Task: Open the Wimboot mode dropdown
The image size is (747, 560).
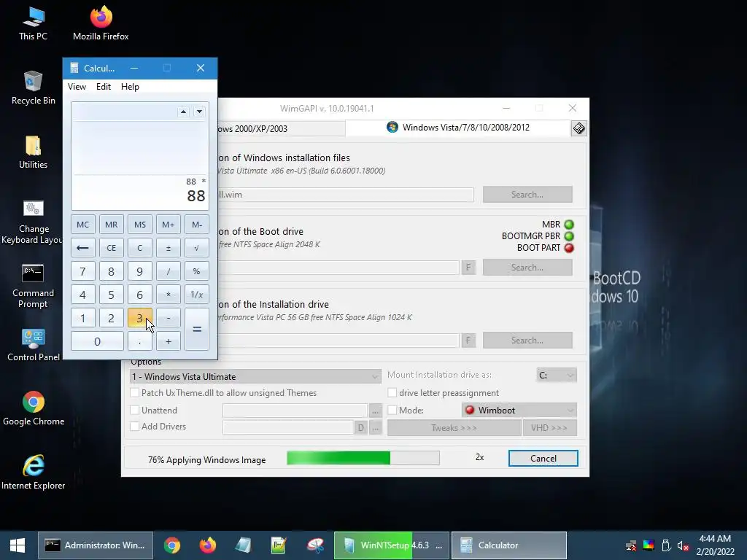Action: click(519, 410)
